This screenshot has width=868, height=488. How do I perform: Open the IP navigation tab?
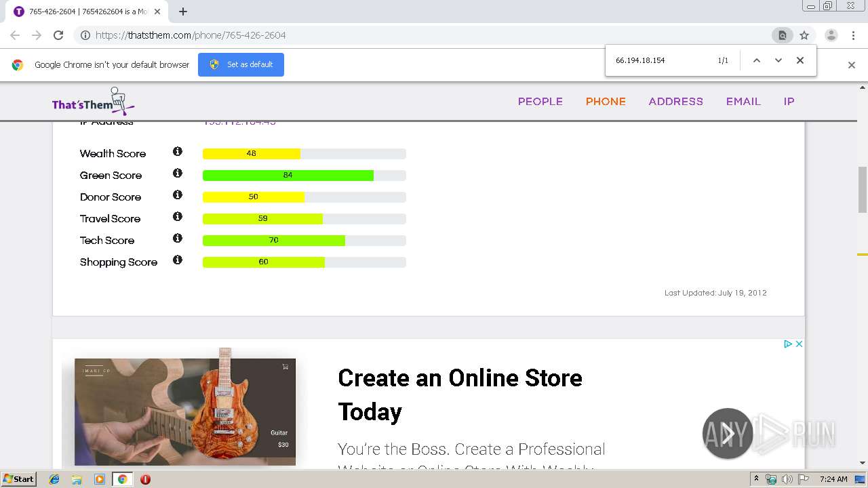coord(789,102)
